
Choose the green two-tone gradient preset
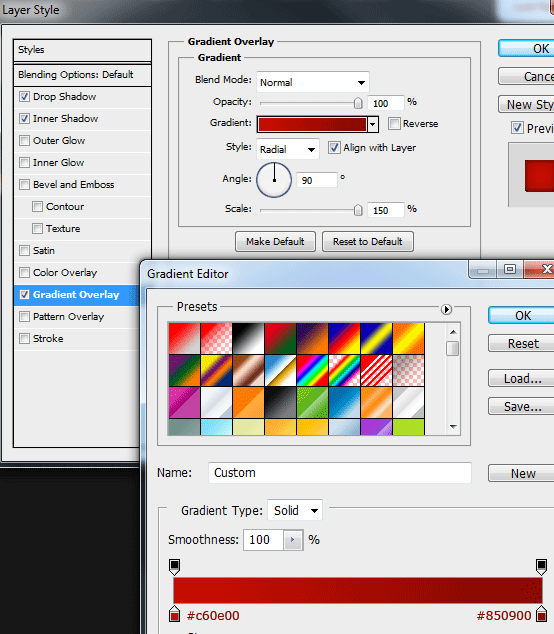point(312,402)
